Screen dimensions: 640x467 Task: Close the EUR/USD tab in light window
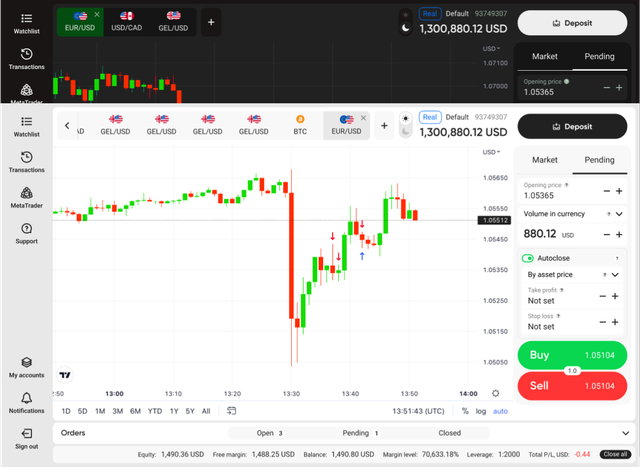pos(363,118)
